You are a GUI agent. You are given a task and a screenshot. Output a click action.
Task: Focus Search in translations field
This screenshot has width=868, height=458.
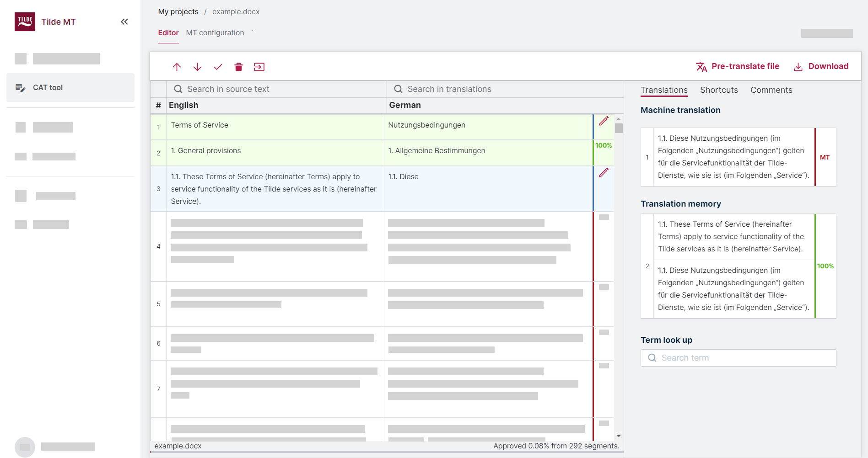pyautogui.click(x=505, y=89)
